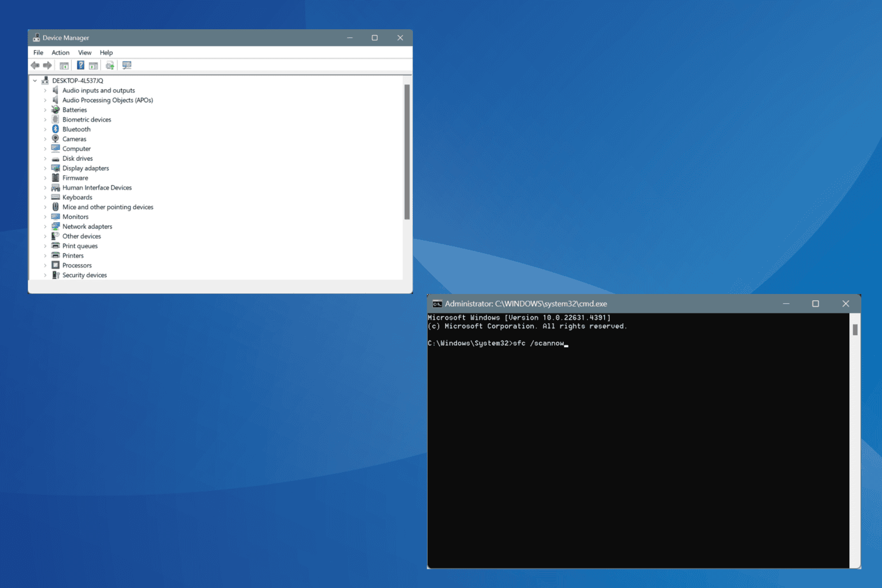
Task: Click the cmd.exe icon in Administrator title bar
Action: (438, 304)
